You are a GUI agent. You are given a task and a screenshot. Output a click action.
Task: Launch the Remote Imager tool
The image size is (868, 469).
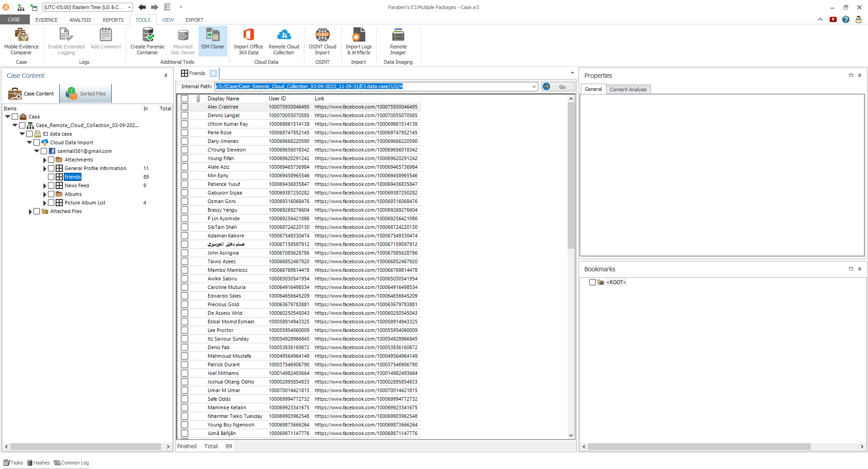(398, 41)
